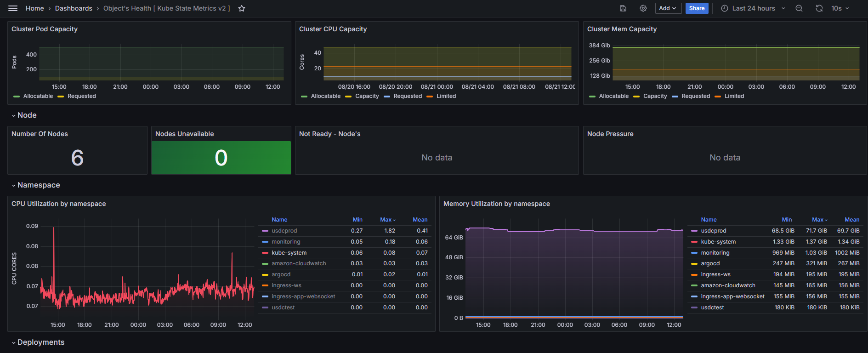
Task: Open dashboard settings gear
Action: click(x=643, y=8)
